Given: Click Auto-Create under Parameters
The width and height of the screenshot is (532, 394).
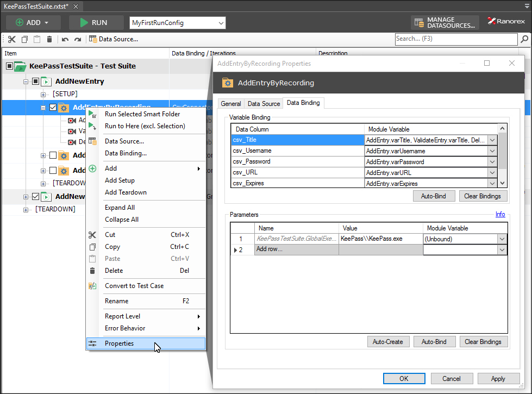Looking at the screenshot, I should 388,342.
